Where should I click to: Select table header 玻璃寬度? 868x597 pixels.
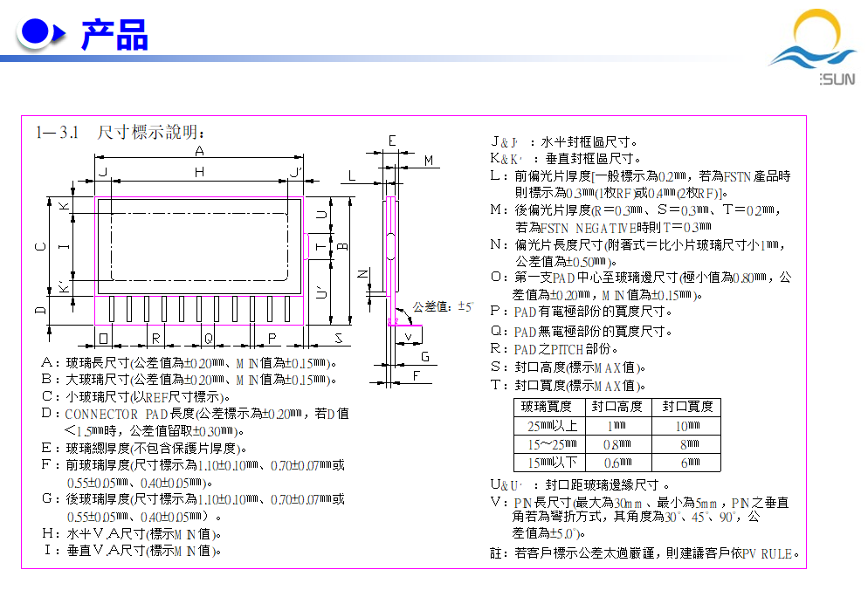point(547,407)
